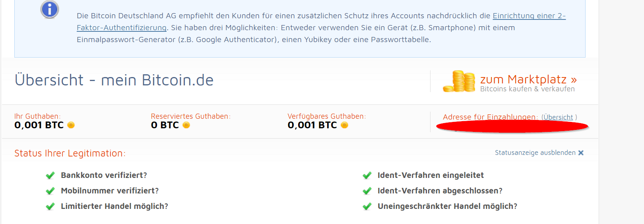This screenshot has width=644, height=224.
Task: Click the checkmark beside Mobilnummer verifiziert
Action: [50, 191]
